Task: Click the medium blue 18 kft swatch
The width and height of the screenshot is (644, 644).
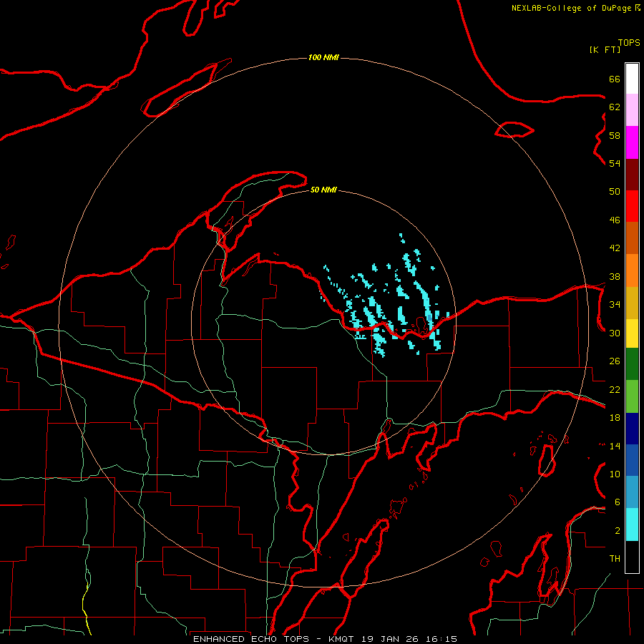Action: click(x=632, y=460)
